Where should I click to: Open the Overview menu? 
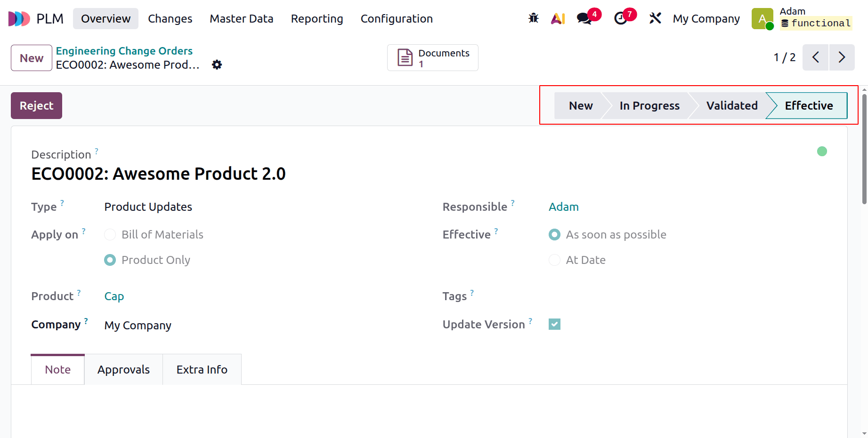[105, 18]
